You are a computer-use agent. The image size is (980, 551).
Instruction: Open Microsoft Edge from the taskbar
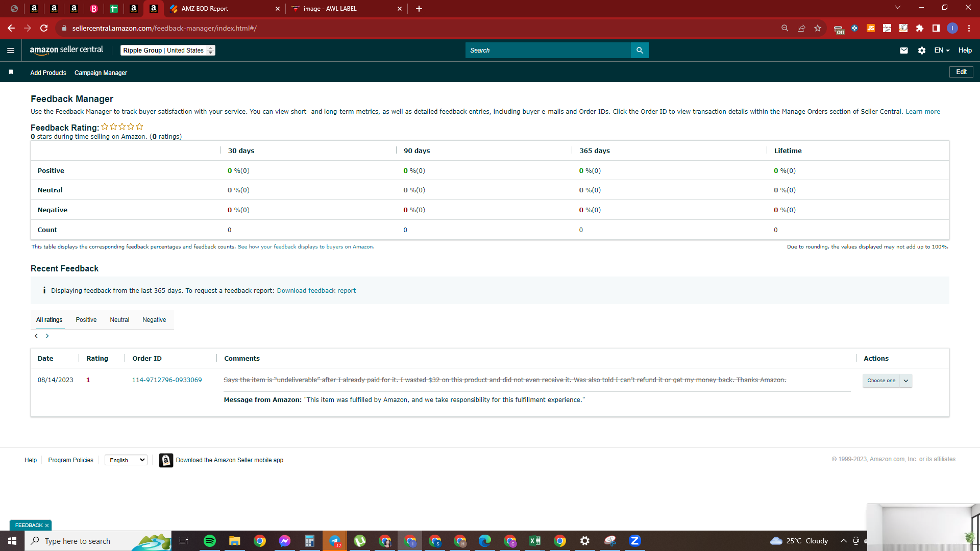485,541
